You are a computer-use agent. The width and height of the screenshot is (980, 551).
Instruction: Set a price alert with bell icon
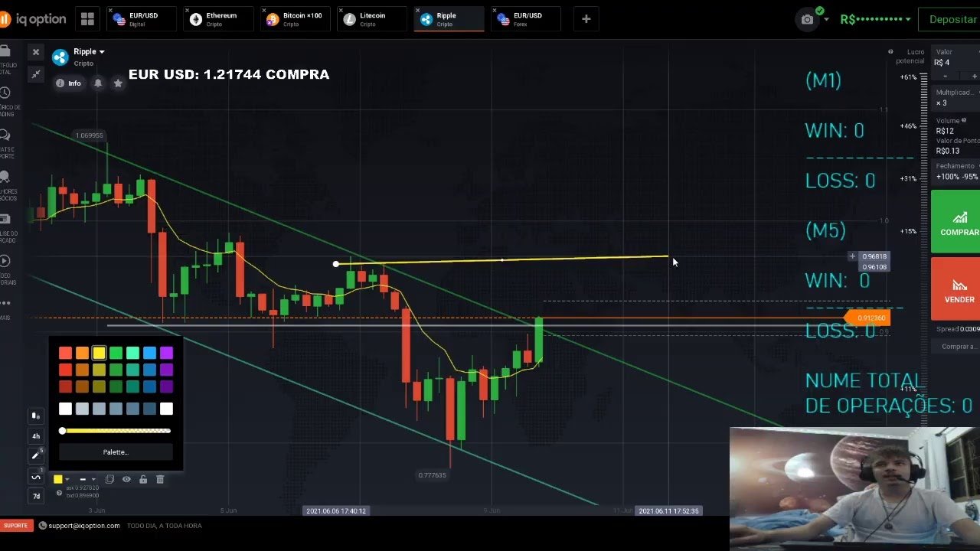(x=98, y=83)
